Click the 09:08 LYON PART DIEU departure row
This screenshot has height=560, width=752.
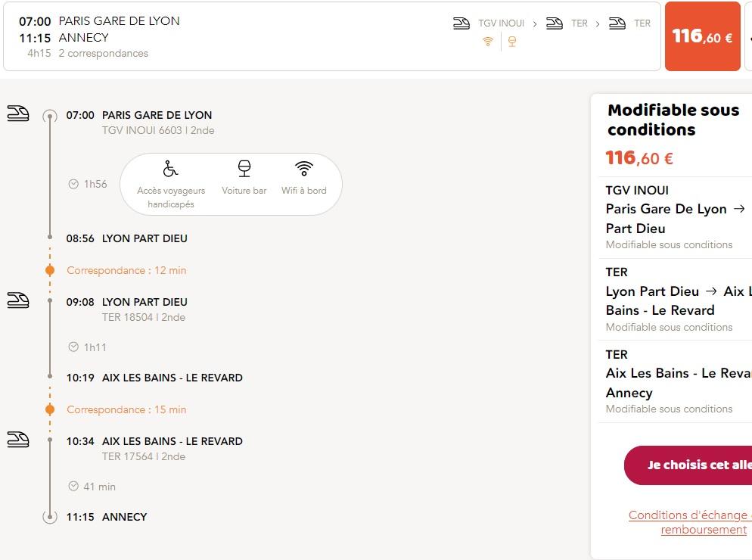(126, 302)
